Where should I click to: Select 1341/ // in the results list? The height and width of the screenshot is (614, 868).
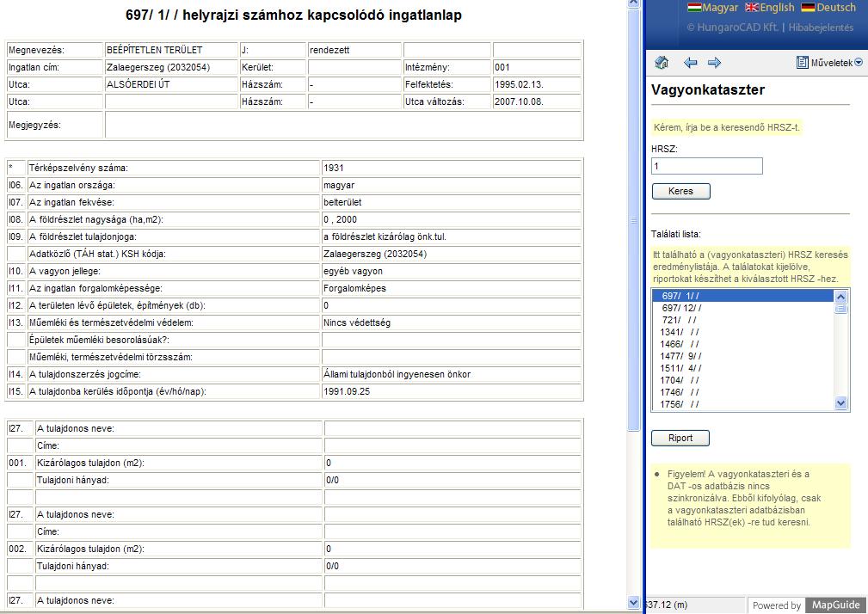pos(743,333)
